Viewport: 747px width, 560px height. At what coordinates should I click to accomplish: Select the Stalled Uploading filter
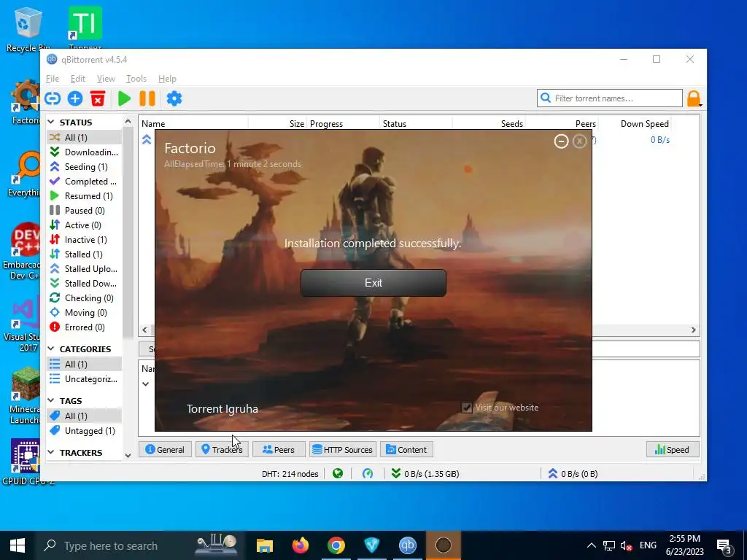click(x=85, y=268)
